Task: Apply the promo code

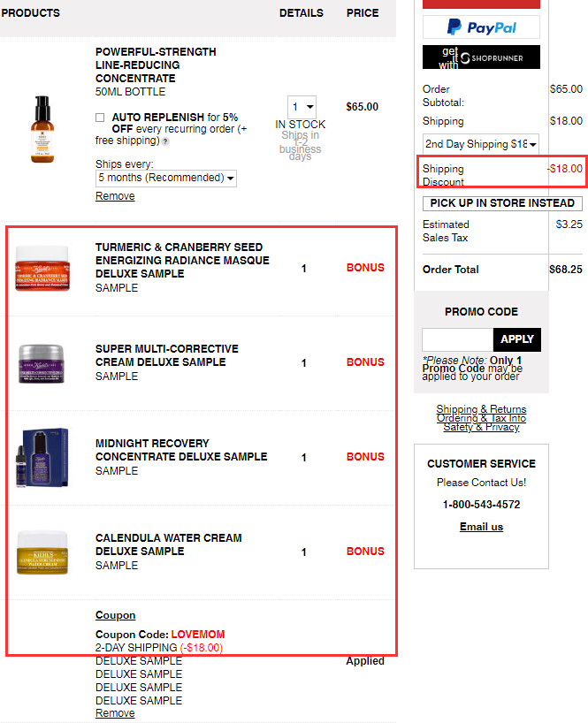Action: pyautogui.click(x=517, y=339)
